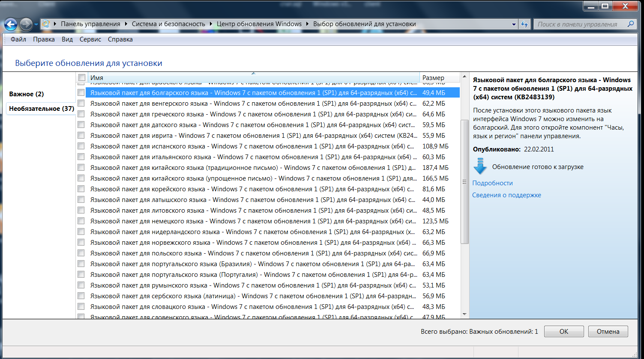644x359 pixels.
Task: Click the blue download arrow icon
Action: 480,166
